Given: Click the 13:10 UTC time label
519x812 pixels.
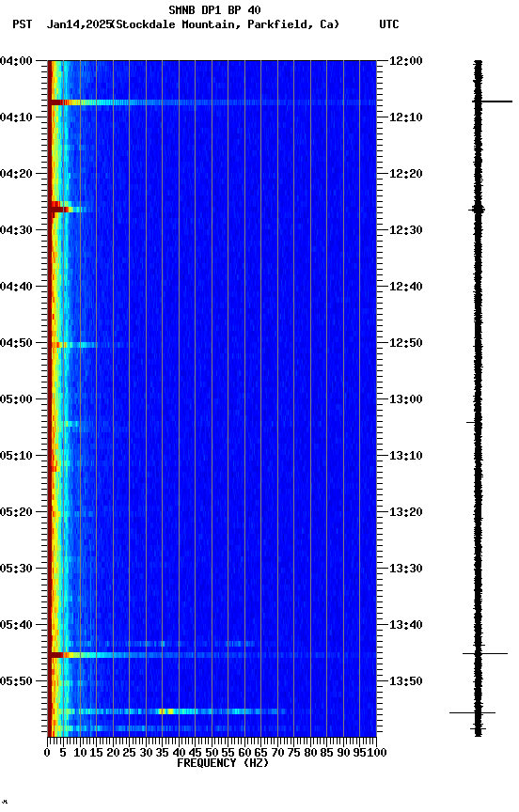Looking at the screenshot, I should pyautogui.click(x=406, y=456).
